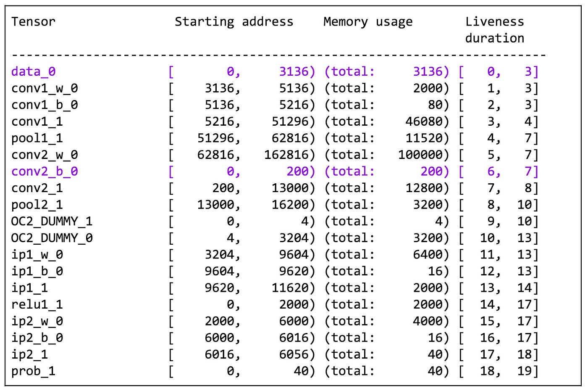Click the total value 4000 for ip2_w_0
Image resolution: width=588 pixels, height=391 pixels.
tap(428, 321)
